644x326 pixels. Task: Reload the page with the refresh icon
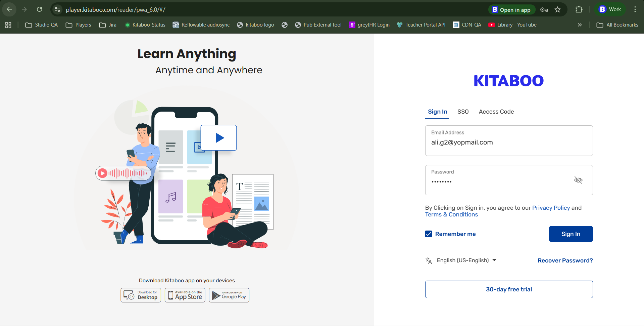(x=39, y=9)
